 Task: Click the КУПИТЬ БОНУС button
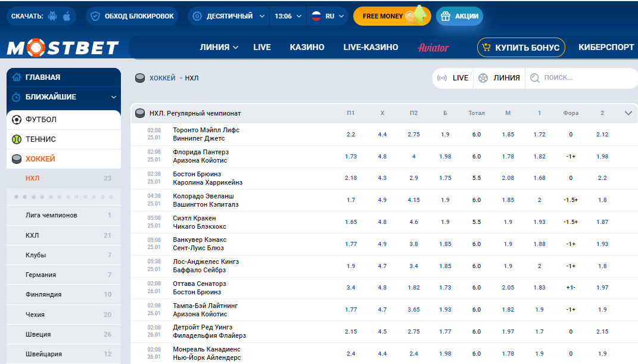[521, 48]
